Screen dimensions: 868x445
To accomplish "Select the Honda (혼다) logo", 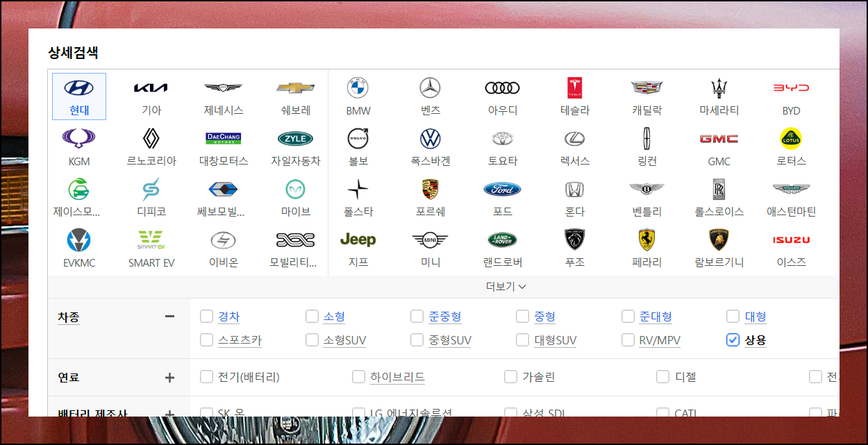I will pos(574,189).
